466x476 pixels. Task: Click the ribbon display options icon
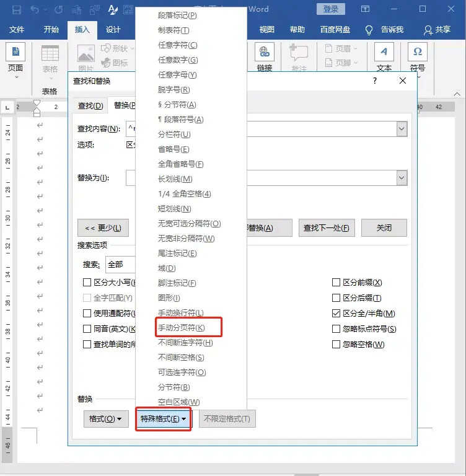[365, 9]
